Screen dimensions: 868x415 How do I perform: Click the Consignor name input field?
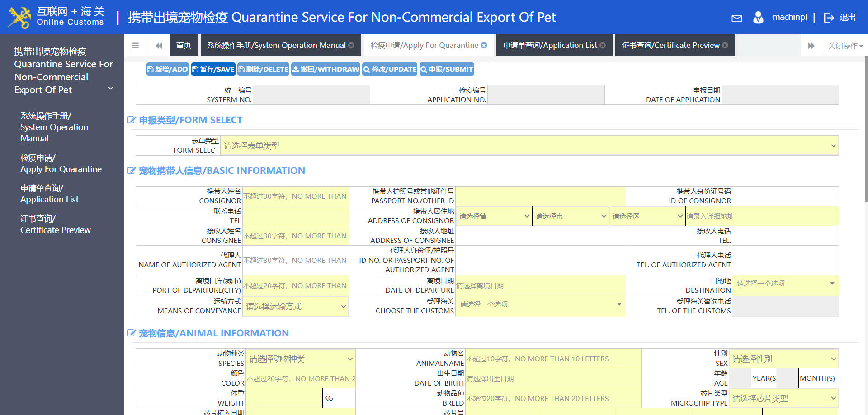(296, 196)
